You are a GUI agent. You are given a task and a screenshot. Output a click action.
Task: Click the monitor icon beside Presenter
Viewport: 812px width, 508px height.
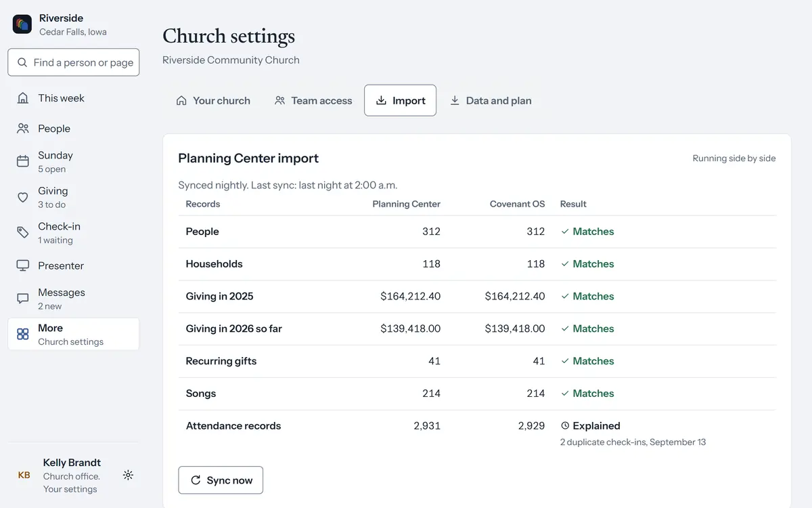(x=23, y=266)
